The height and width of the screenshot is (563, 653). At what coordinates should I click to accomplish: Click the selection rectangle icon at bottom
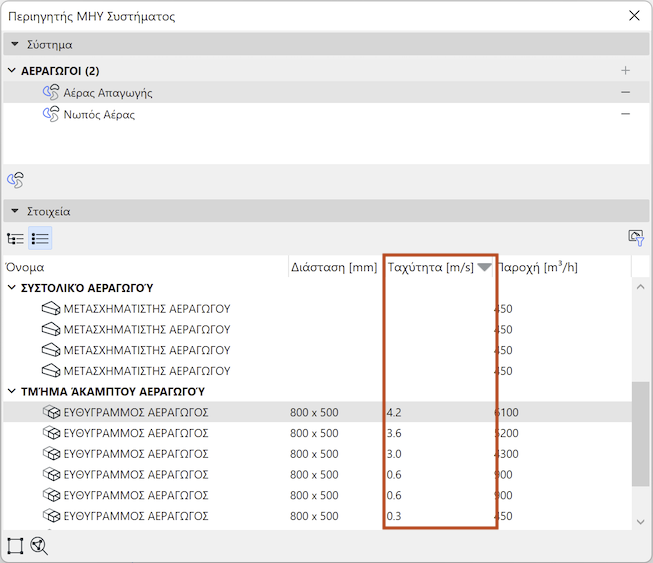15,546
